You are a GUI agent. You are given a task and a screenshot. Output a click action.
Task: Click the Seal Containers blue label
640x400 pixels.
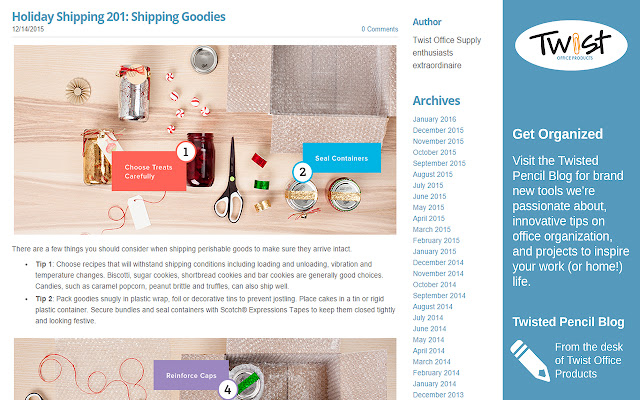click(342, 158)
